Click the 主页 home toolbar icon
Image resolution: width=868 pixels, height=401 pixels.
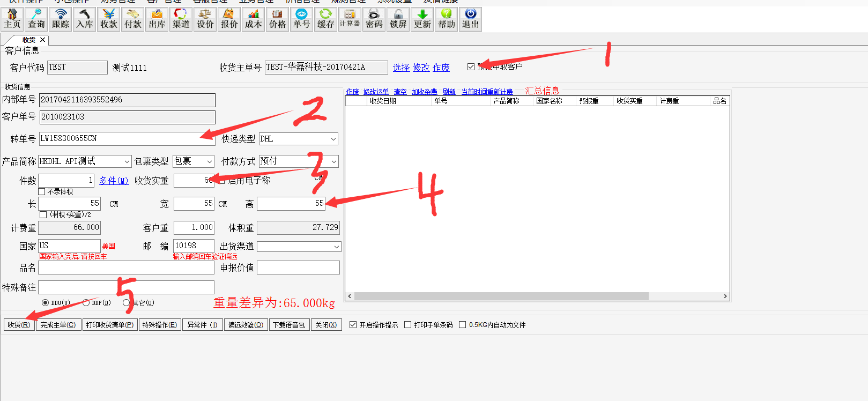tap(12, 19)
